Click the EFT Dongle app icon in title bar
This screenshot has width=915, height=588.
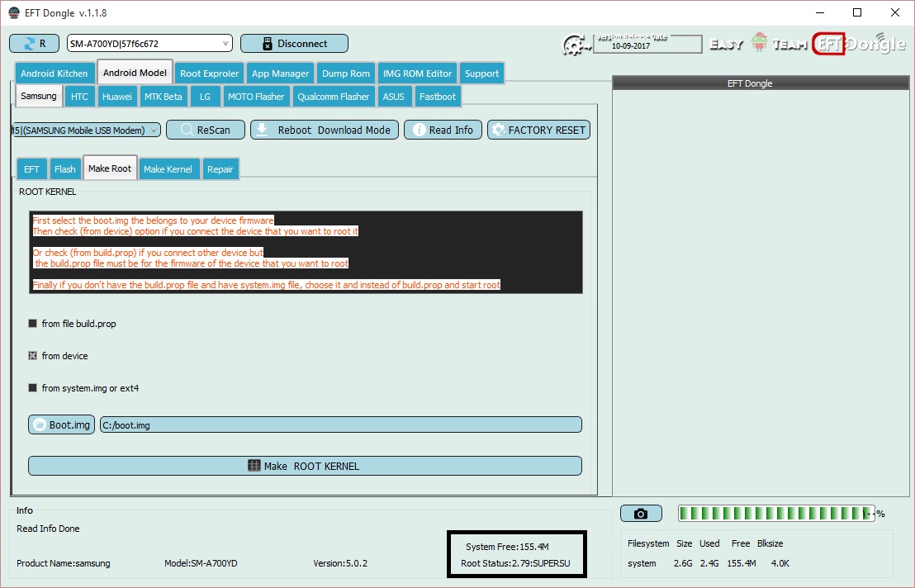pos(14,13)
